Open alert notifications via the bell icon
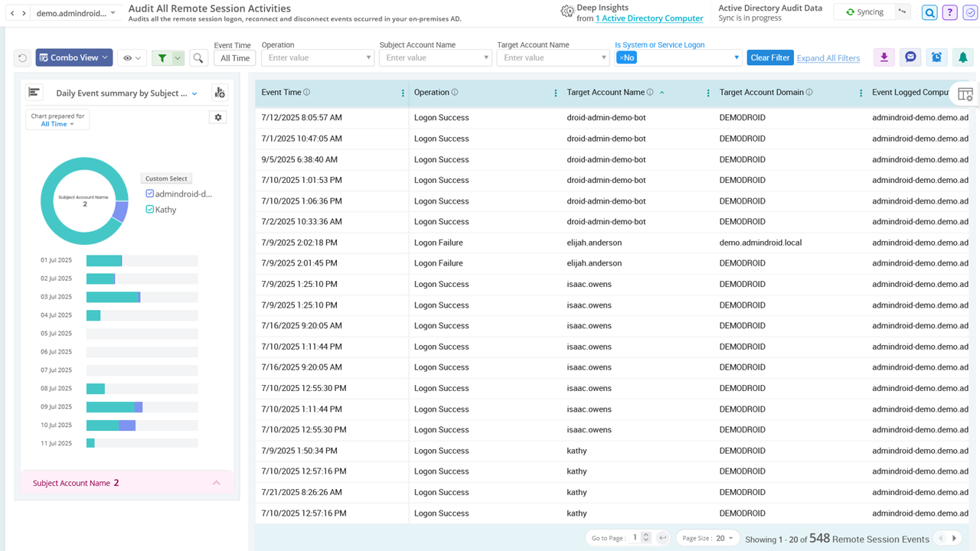 (962, 57)
